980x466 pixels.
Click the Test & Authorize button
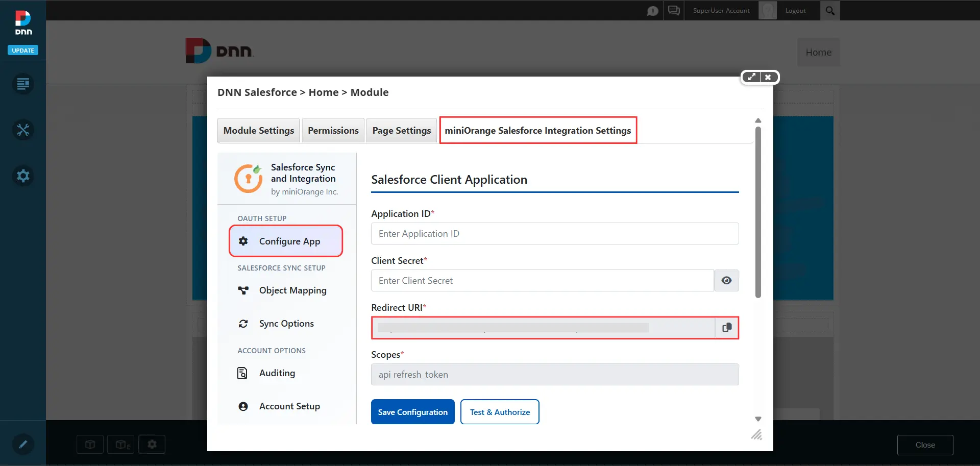(x=500, y=412)
